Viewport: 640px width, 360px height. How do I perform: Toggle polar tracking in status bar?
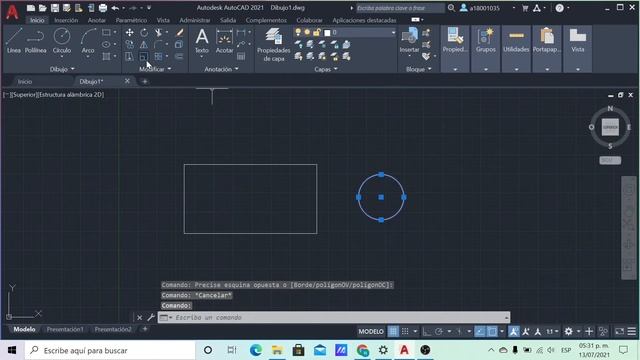(439, 331)
